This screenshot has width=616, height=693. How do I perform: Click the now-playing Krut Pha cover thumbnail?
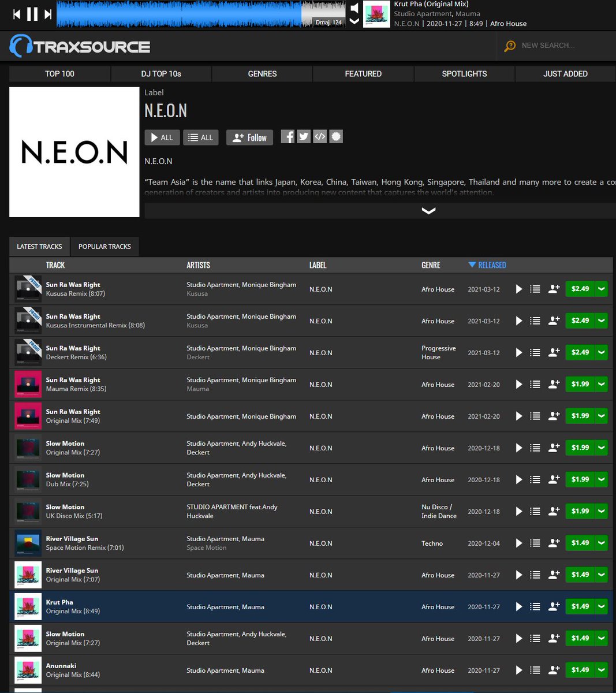[376, 14]
